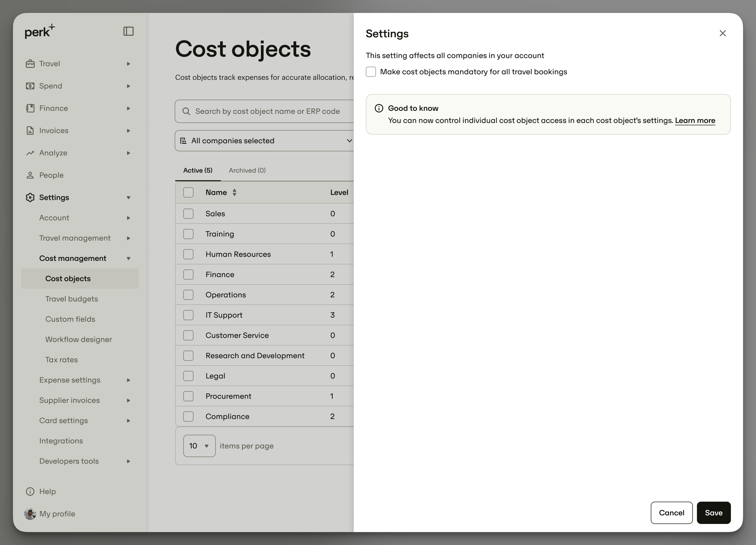756x545 pixels.
Task: Click the search magnifier icon
Action: point(186,111)
